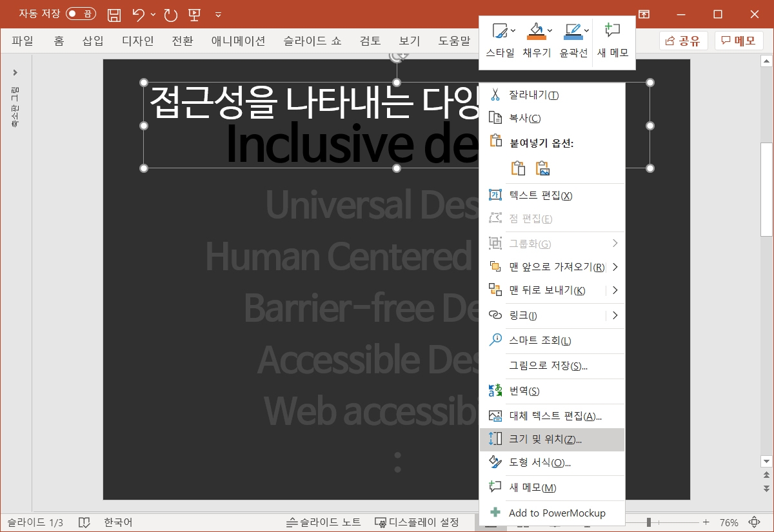Switch to the 홈 tab
This screenshot has height=532, width=774.
(59, 41)
